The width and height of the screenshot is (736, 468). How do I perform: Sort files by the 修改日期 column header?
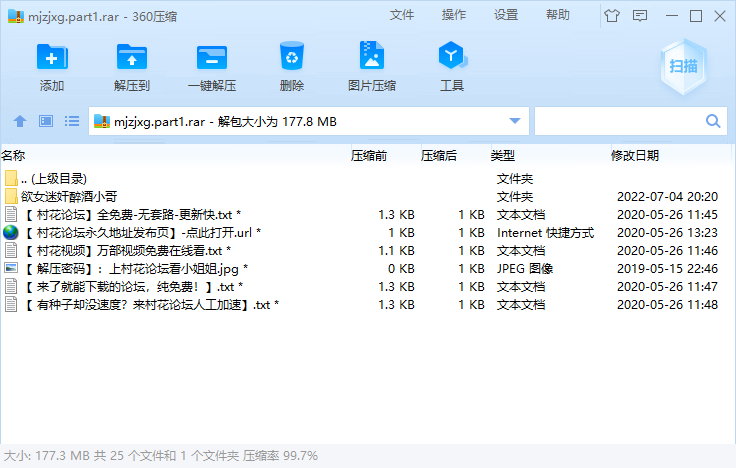point(635,155)
